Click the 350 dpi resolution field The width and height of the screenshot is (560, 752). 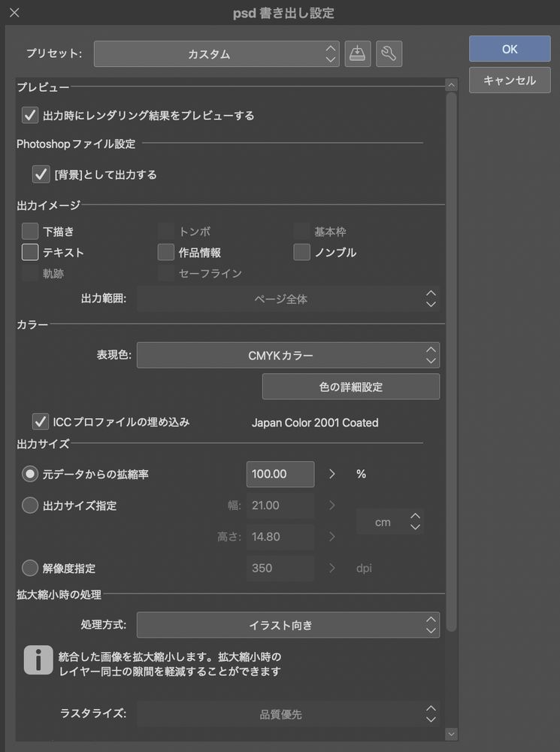point(280,569)
